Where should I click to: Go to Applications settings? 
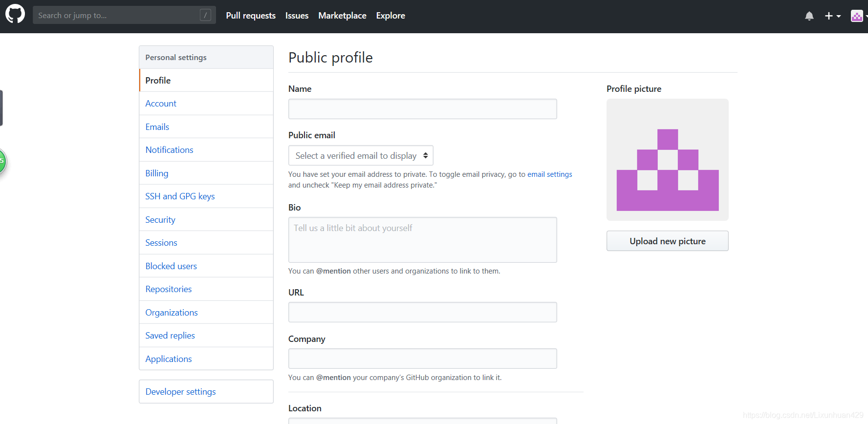click(206, 359)
